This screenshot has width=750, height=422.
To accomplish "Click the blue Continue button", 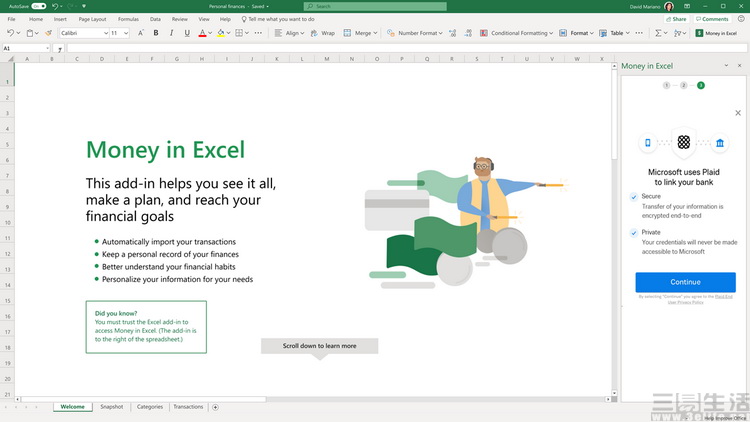I will click(685, 282).
